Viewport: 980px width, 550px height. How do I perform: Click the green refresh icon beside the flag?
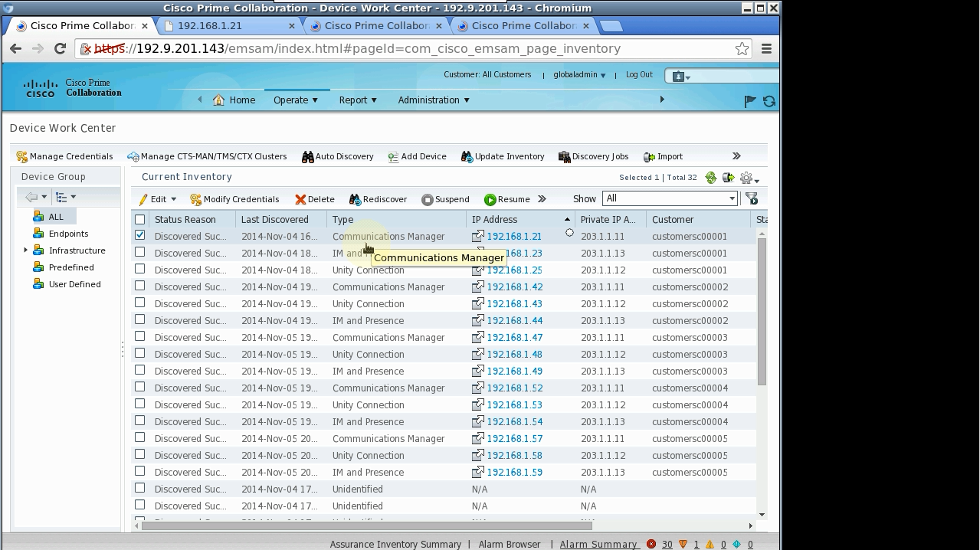click(769, 100)
